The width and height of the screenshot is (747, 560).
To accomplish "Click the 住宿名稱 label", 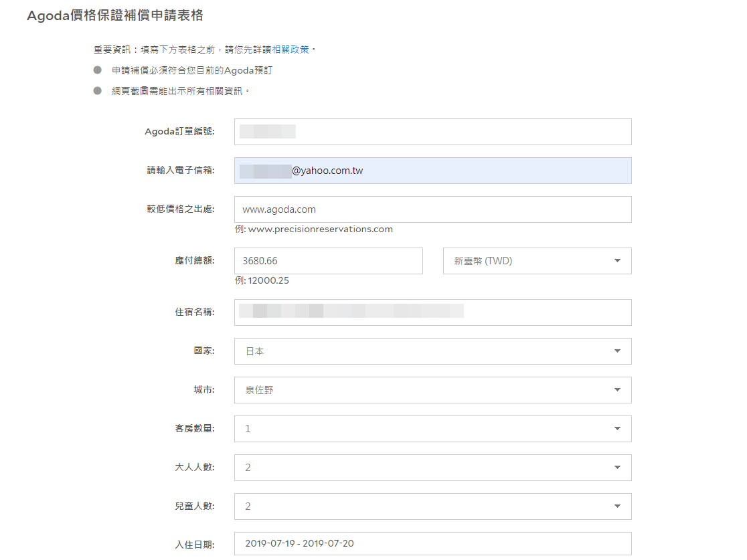I will [x=195, y=312].
